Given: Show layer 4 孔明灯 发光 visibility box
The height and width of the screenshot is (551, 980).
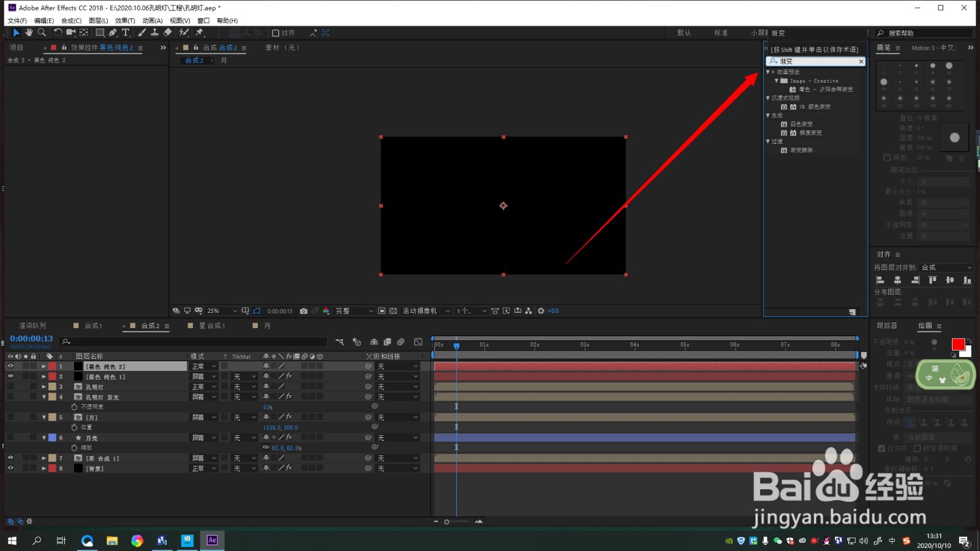Looking at the screenshot, I should (10, 397).
